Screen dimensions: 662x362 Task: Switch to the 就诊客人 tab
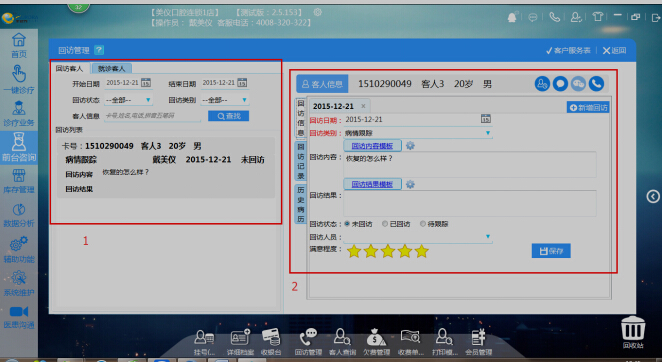click(111, 68)
